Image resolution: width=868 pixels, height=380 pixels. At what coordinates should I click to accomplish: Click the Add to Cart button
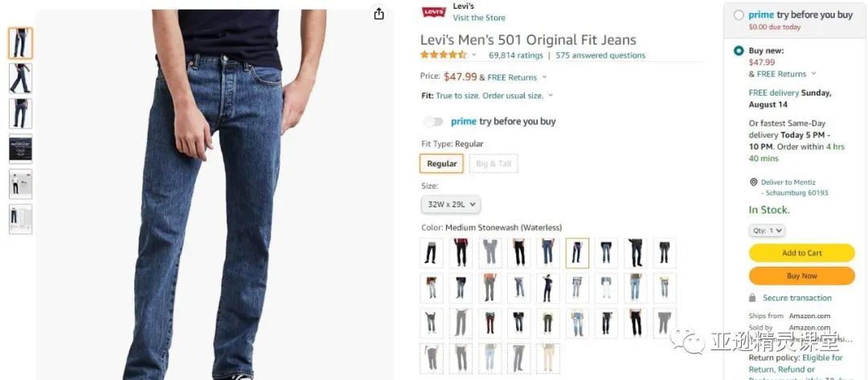click(801, 253)
